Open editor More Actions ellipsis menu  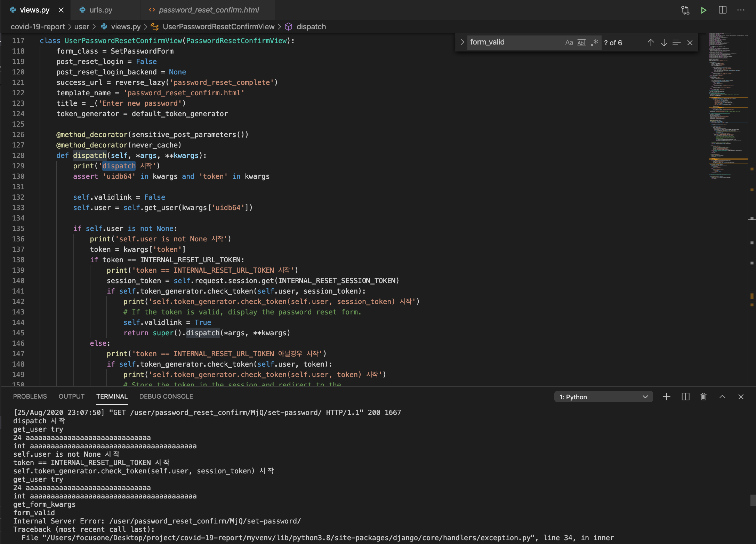click(741, 10)
